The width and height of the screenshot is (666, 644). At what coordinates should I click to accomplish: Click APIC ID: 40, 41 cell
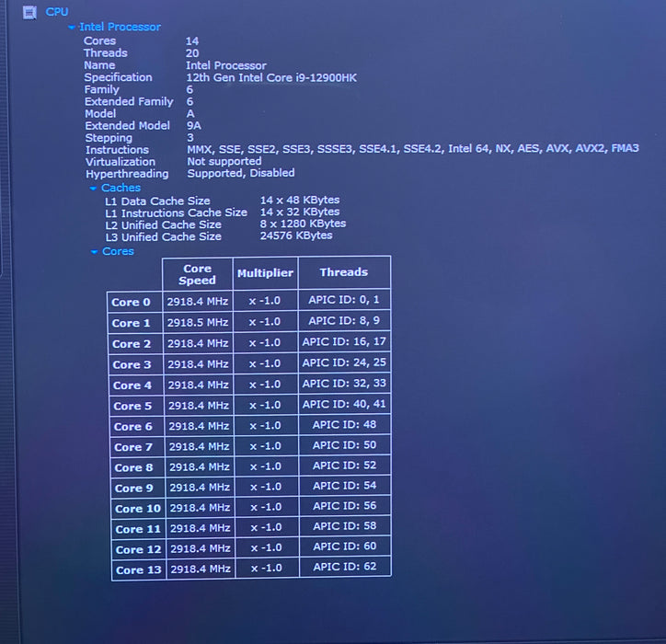(344, 404)
